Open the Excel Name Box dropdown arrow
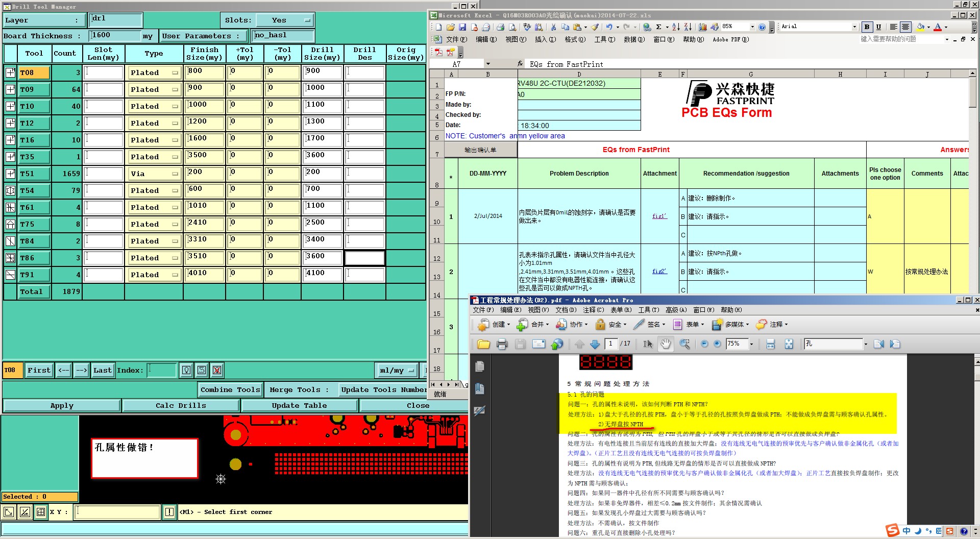 click(x=488, y=64)
